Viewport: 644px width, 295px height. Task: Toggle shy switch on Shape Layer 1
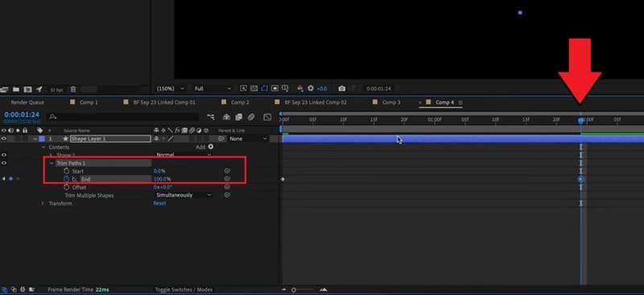(156, 139)
